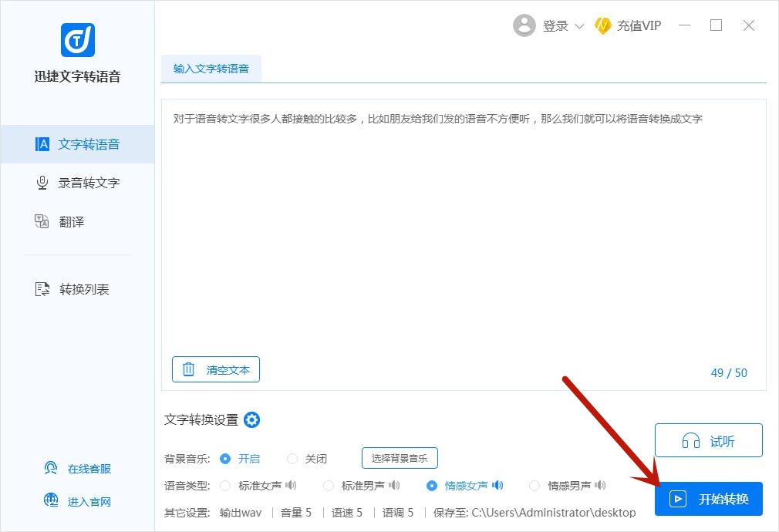Preview 情感男声 with its speaker icon
This screenshot has width=779, height=532.
coord(600,485)
